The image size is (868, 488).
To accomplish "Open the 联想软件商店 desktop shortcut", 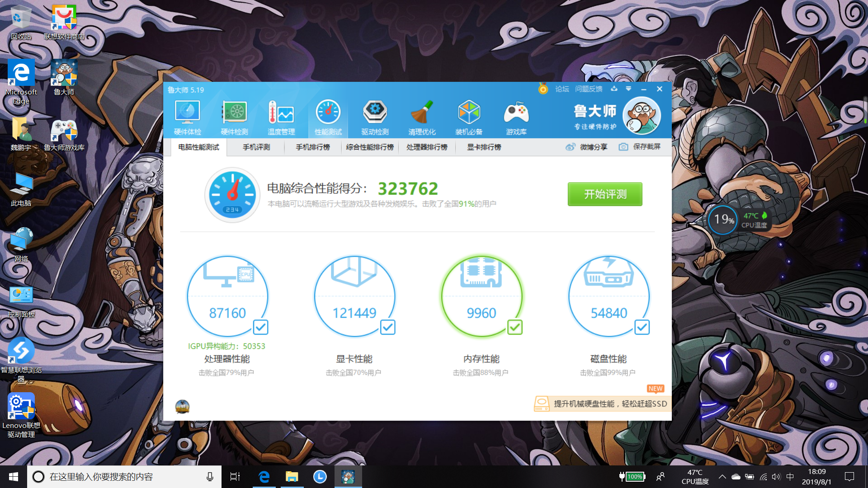I will click(64, 23).
